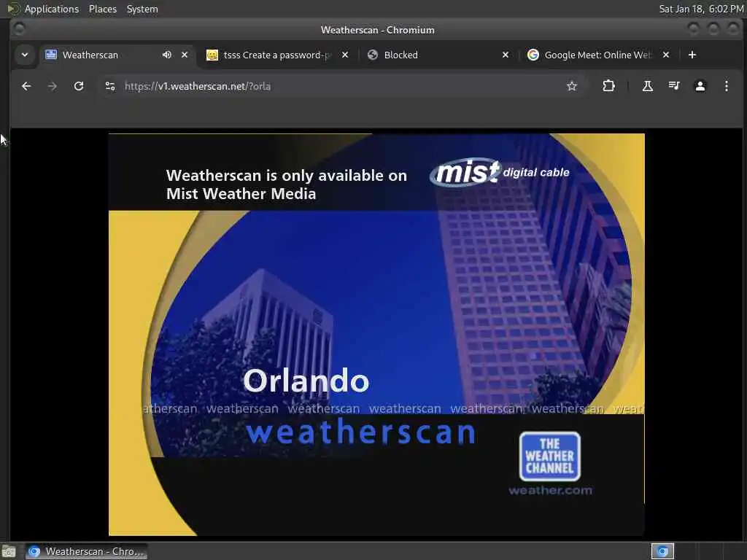Click the show desktop icon in bottom panel
Image resolution: width=747 pixels, height=560 pixels.
point(9,552)
